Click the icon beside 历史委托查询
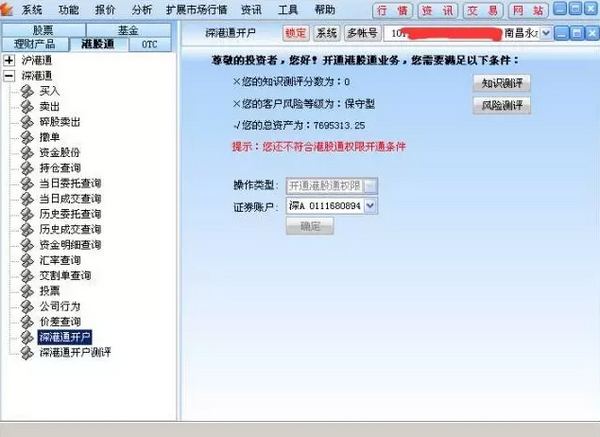 pos(27,214)
